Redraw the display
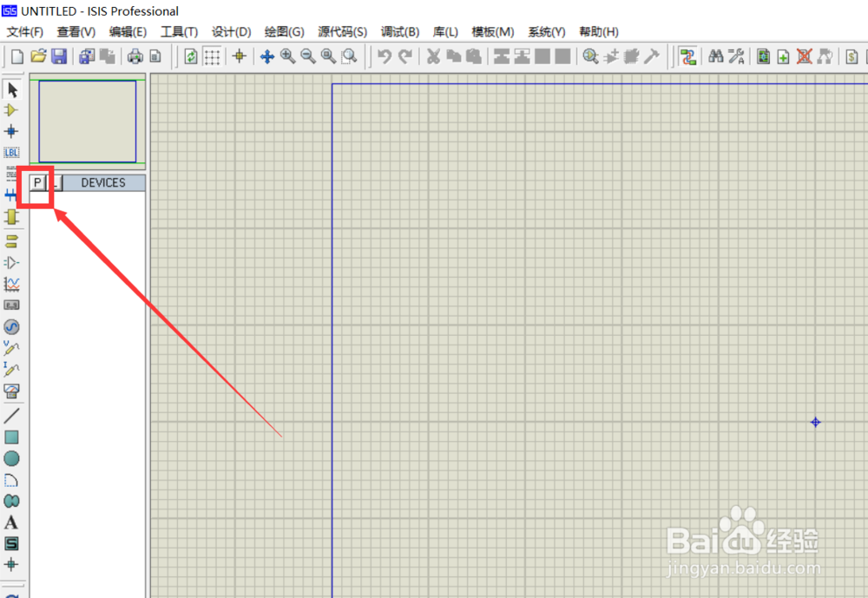 click(191, 56)
